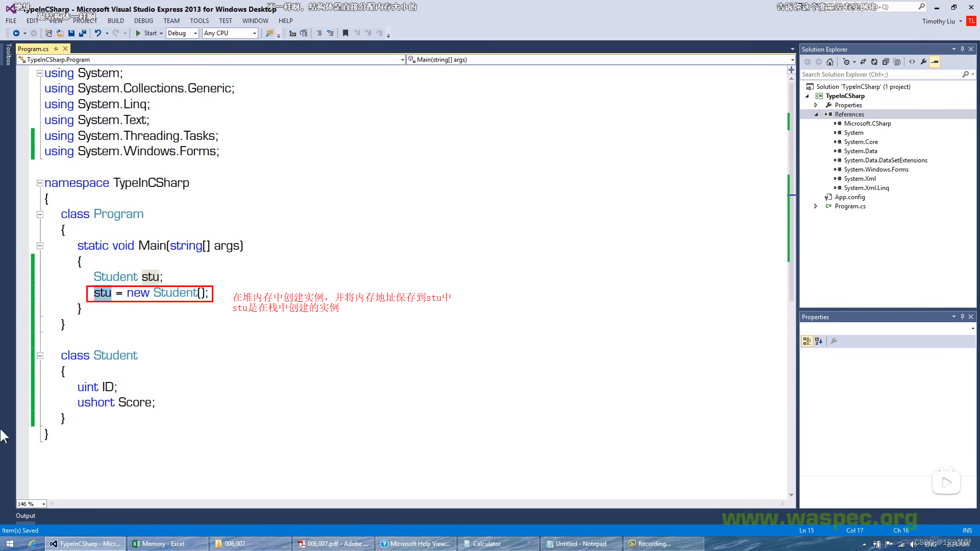Click the Windows Start button
980x551 pixels.
click(x=10, y=544)
